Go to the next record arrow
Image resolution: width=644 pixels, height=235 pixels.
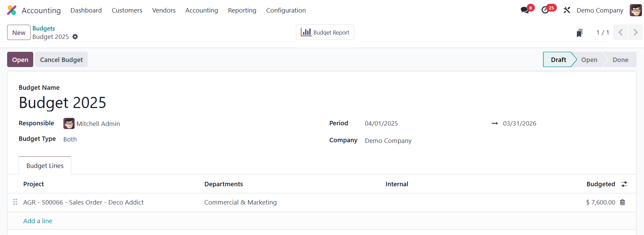(x=636, y=33)
